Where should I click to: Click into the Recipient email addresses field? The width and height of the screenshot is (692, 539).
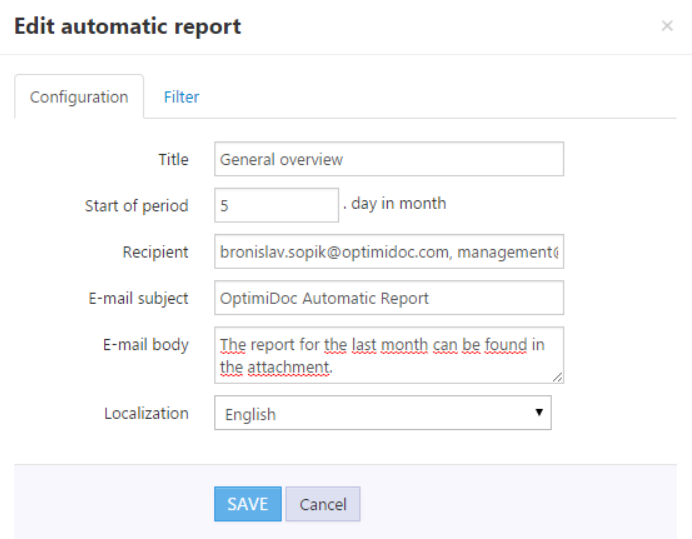[389, 252]
